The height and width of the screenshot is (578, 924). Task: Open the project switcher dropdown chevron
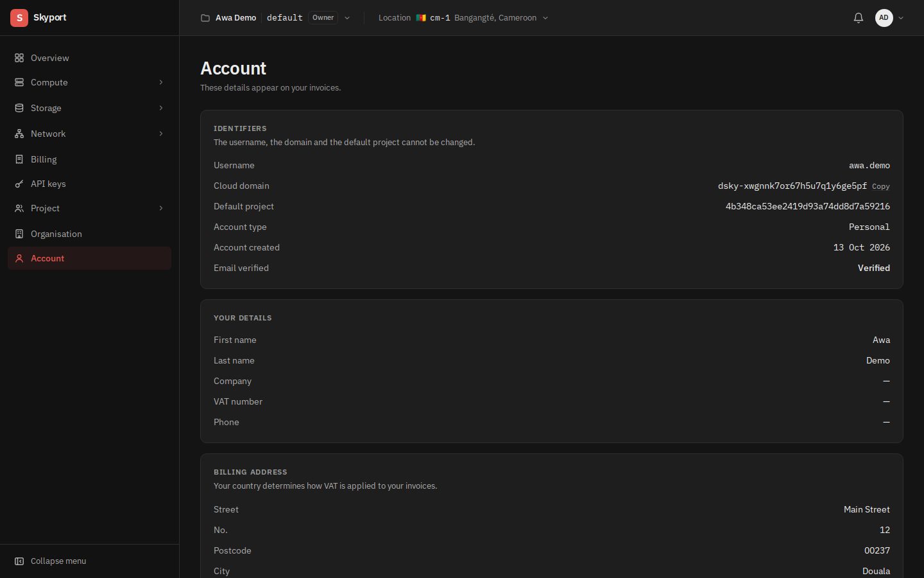coord(347,18)
